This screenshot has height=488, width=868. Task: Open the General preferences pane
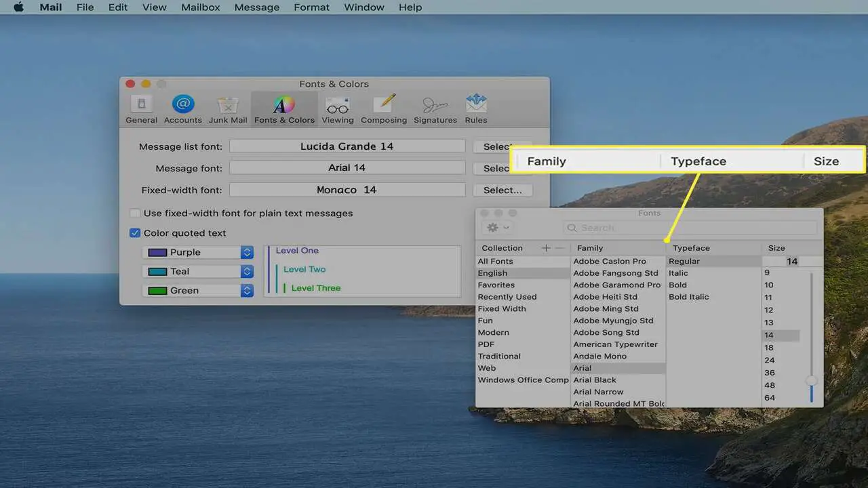(141, 109)
